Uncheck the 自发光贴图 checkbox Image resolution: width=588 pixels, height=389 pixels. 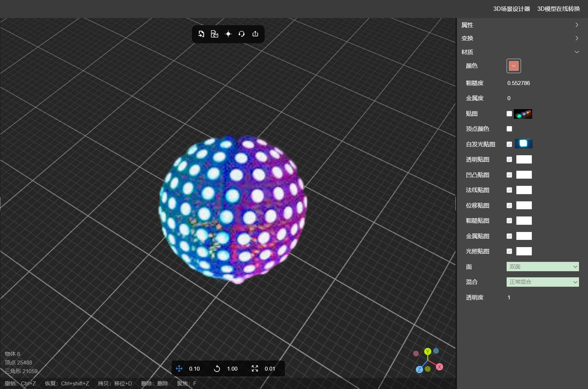point(509,144)
